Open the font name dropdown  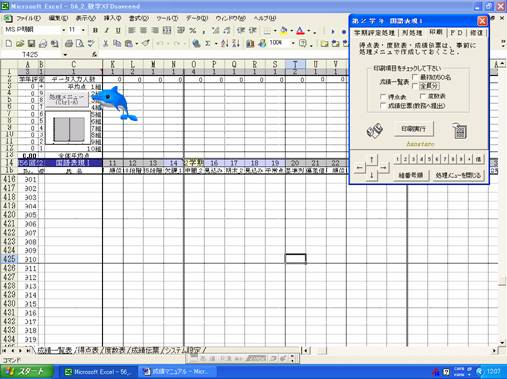63,30
